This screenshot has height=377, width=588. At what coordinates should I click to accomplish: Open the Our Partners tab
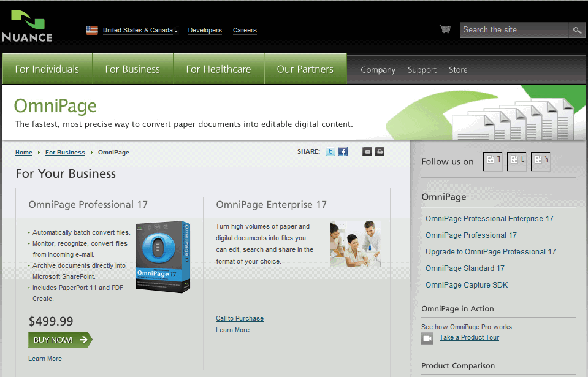(x=305, y=69)
